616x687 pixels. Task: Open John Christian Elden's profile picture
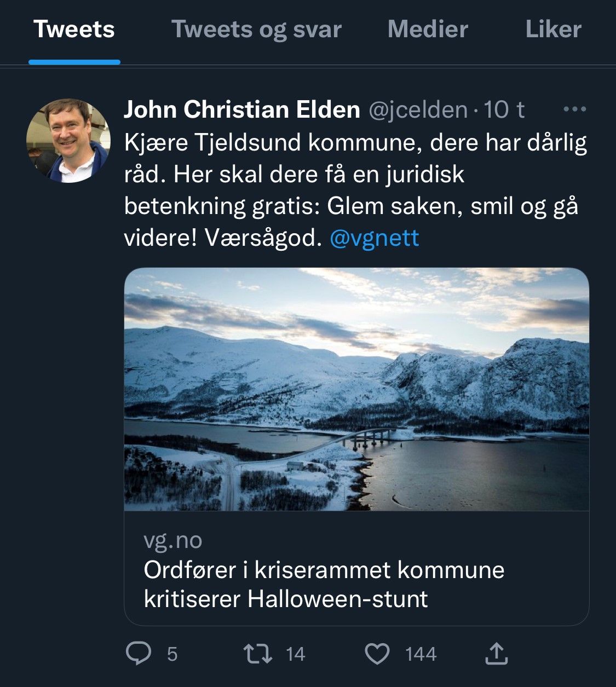68,140
